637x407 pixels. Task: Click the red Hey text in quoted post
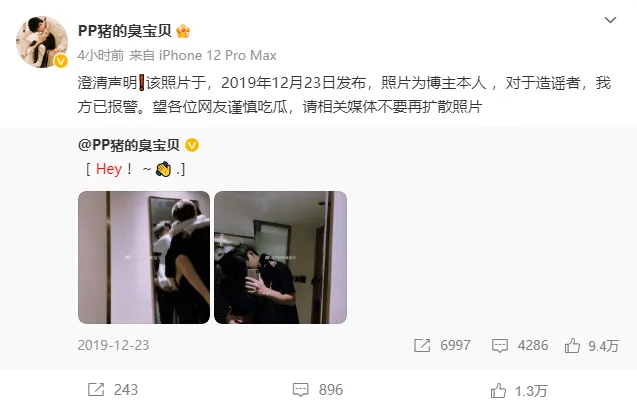109,169
